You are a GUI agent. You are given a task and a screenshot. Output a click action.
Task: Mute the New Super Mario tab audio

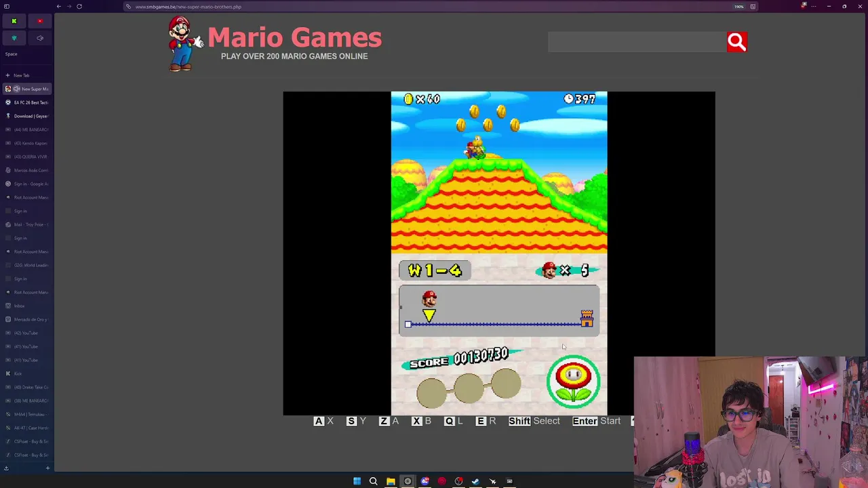(x=16, y=89)
